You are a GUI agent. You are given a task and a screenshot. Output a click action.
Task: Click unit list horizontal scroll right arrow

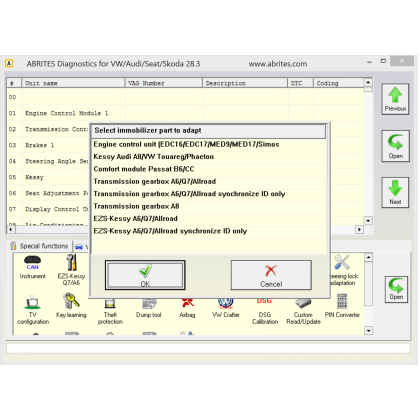[359, 229]
